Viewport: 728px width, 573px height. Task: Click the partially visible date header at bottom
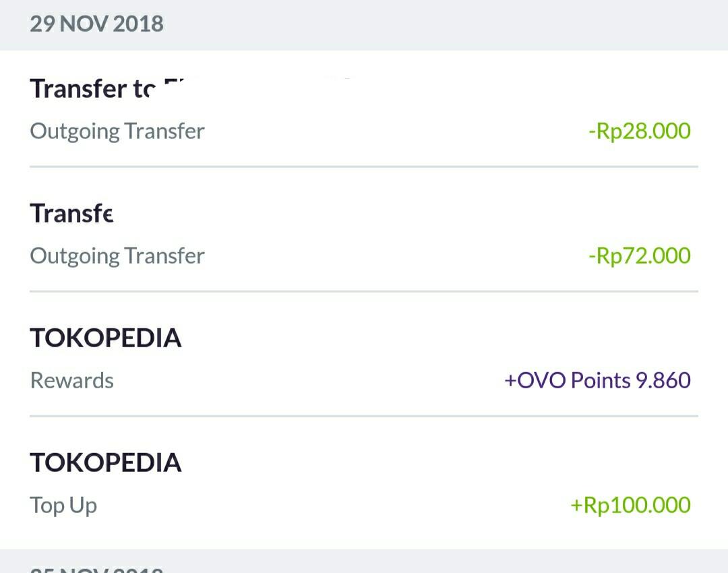tap(96, 568)
